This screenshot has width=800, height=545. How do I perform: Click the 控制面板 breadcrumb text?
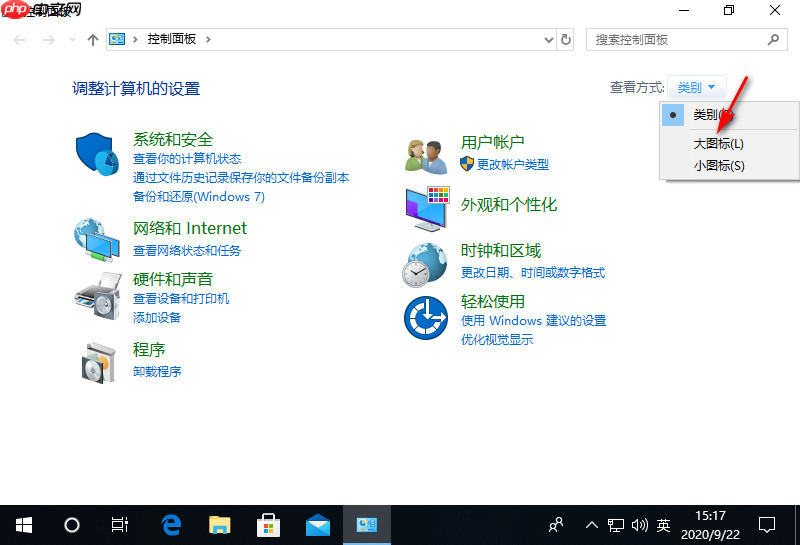point(172,39)
